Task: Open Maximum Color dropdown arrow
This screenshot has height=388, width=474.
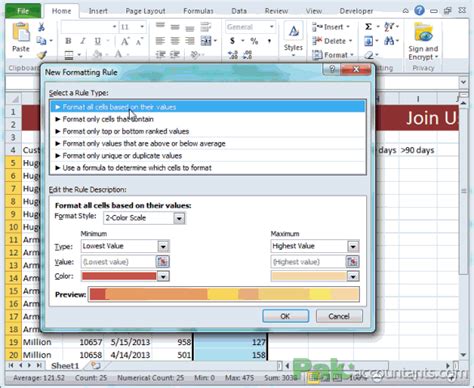Action: 353,276
